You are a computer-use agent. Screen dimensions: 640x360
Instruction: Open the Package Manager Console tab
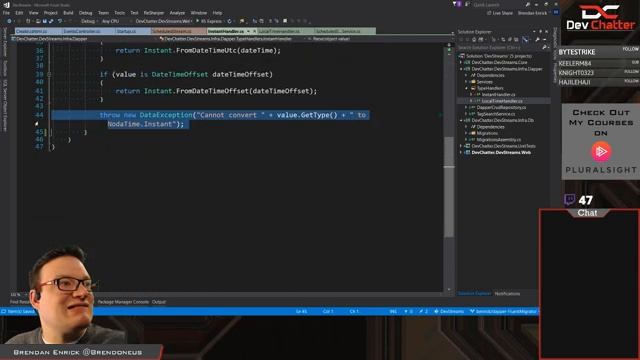coord(123,302)
